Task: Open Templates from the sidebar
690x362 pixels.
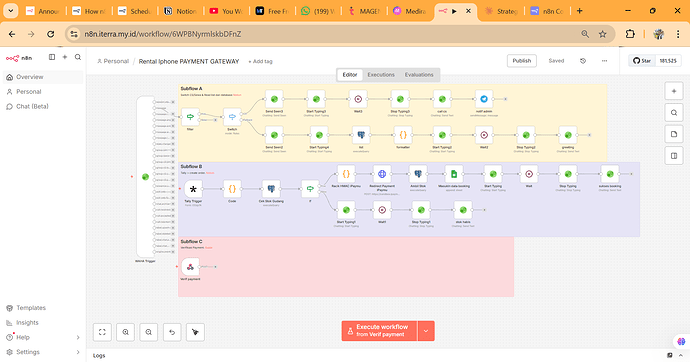Action: 43,308
